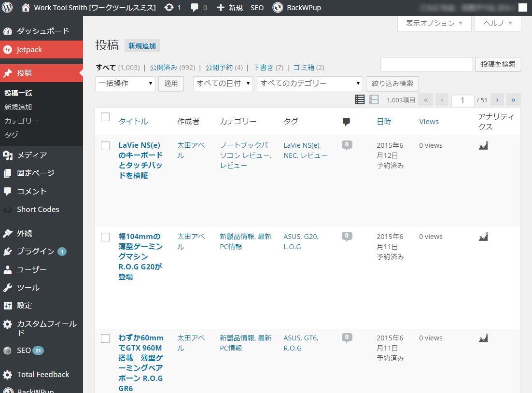The image size is (532, 393).
Task: Toggle select-all checkbox in table header
Action: [x=105, y=117]
